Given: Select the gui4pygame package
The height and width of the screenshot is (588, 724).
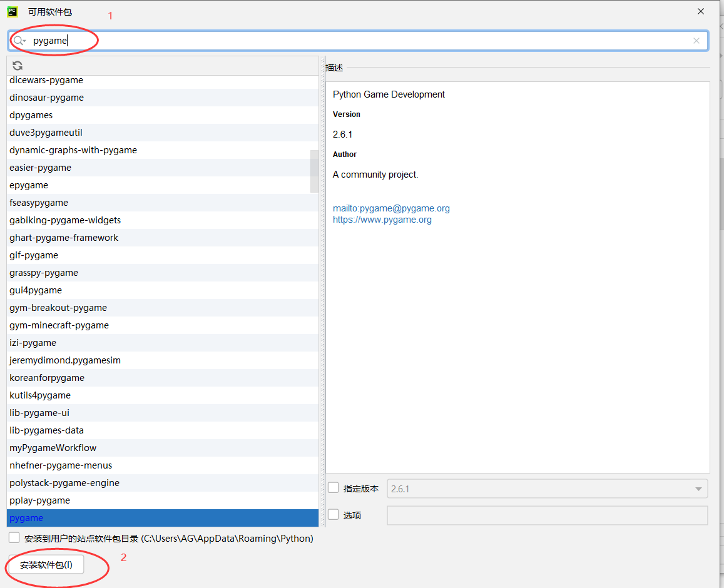Looking at the screenshot, I should point(163,291).
